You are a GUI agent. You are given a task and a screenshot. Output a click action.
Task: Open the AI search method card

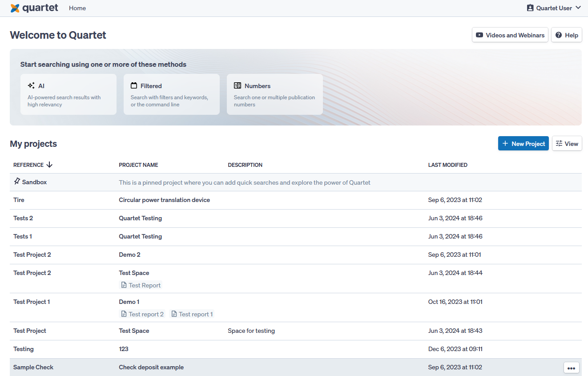point(68,94)
